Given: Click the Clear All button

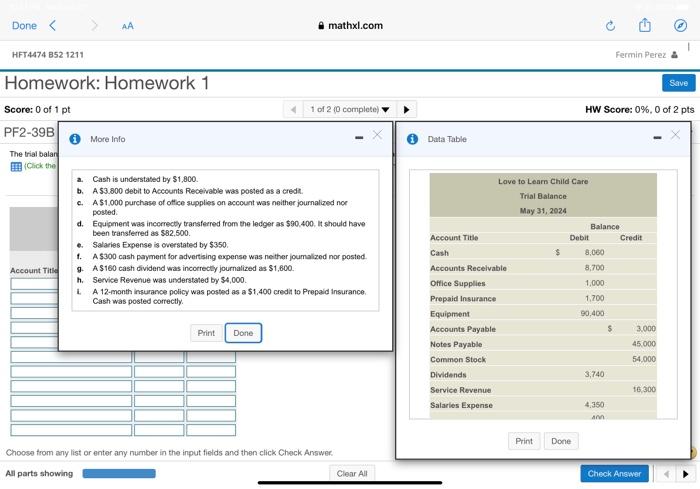Looking at the screenshot, I should 352,473.
